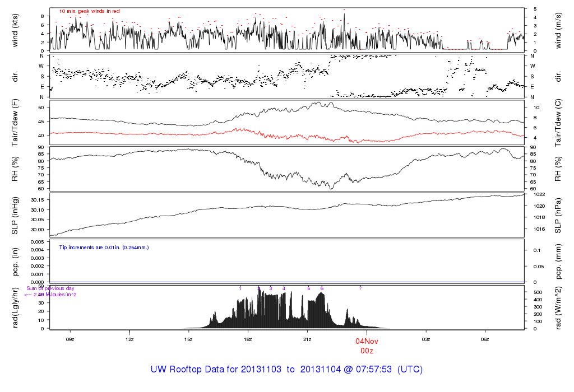Click the purple '1' marker above radiation plot
This screenshot has width=574, height=392.
pyautogui.click(x=240, y=288)
